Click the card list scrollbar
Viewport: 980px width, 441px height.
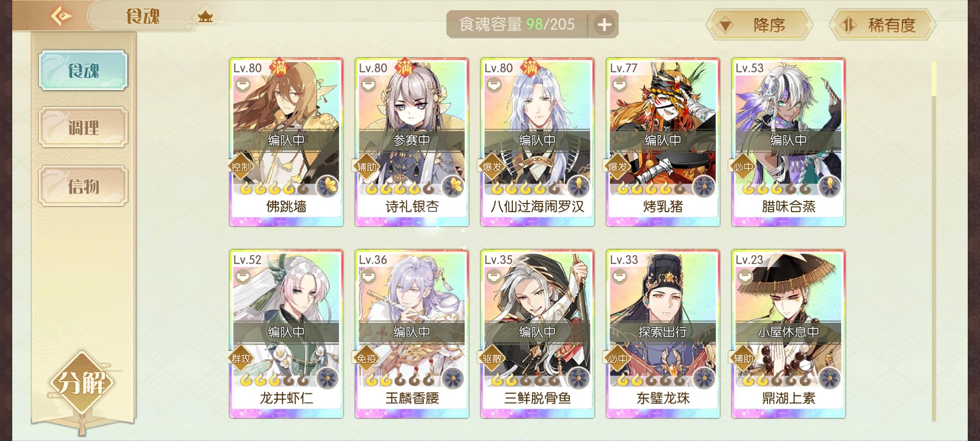pyautogui.click(x=934, y=241)
